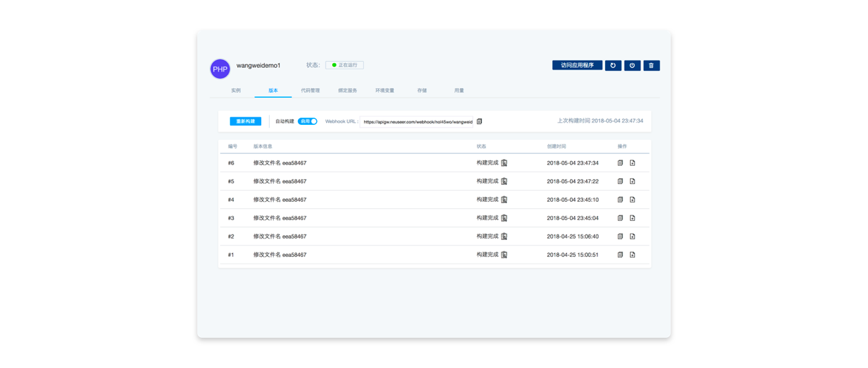Open build log icon for version #6
Screen dimensions: 868x368
pyautogui.click(x=504, y=163)
